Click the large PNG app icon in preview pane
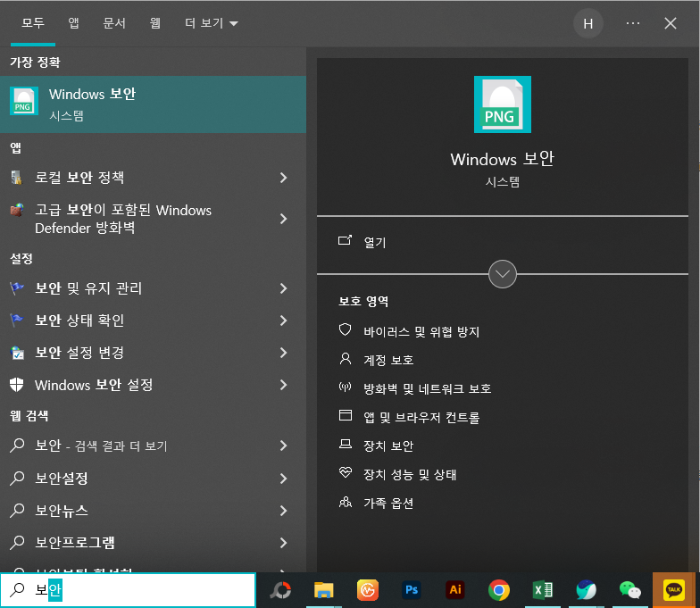The height and width of the screenshot is (608, 700). point(502,104)
